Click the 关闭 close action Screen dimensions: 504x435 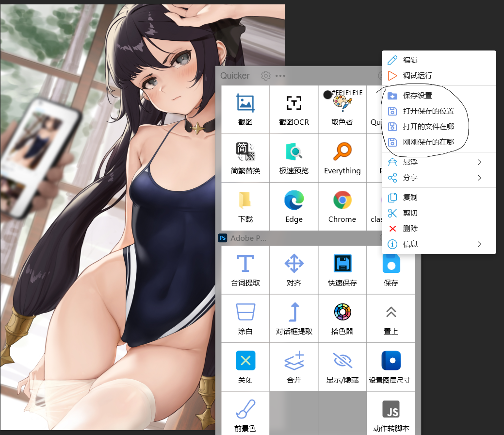(x=245, y=367)
